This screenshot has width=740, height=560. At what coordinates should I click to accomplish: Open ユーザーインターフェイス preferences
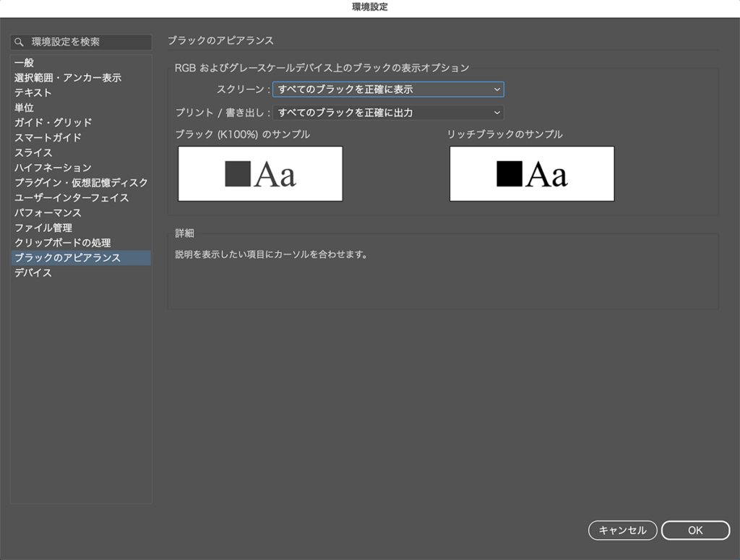coord(72,198)
